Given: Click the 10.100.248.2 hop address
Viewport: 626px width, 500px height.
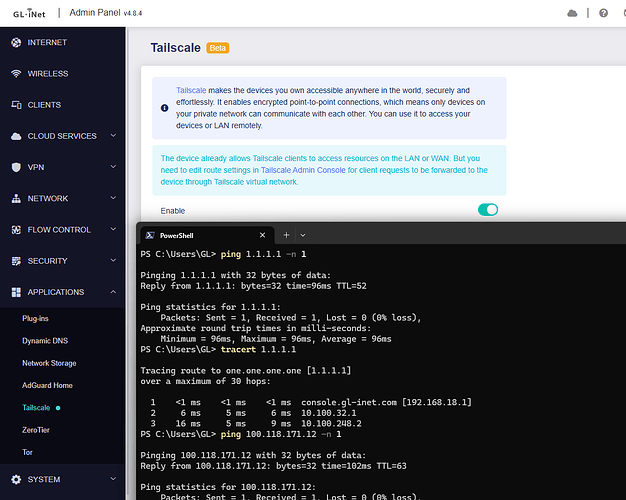Looking at the screenshot, I should click(331, 424).
